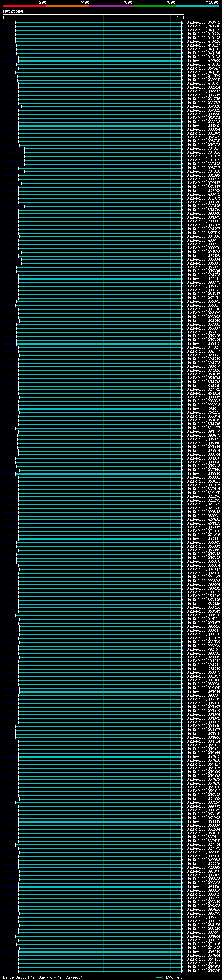Click hit label UniRef100_A9QBM3
Viewport: 222px width, 980px height.
203,512
